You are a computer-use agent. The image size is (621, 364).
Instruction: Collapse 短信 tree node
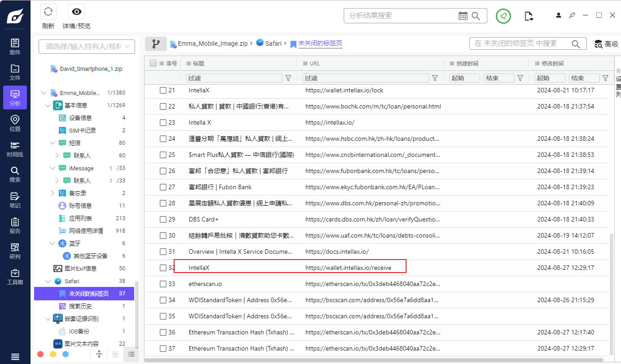point(52,143)
